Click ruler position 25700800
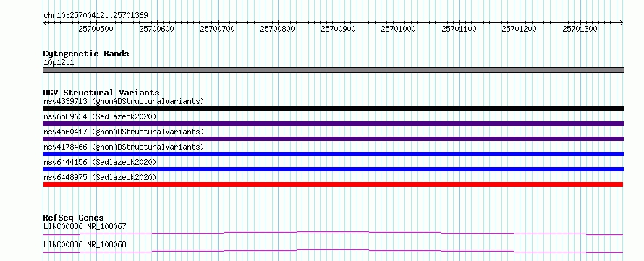This screenshot has width=644, height=261. (x=278, y=29)
